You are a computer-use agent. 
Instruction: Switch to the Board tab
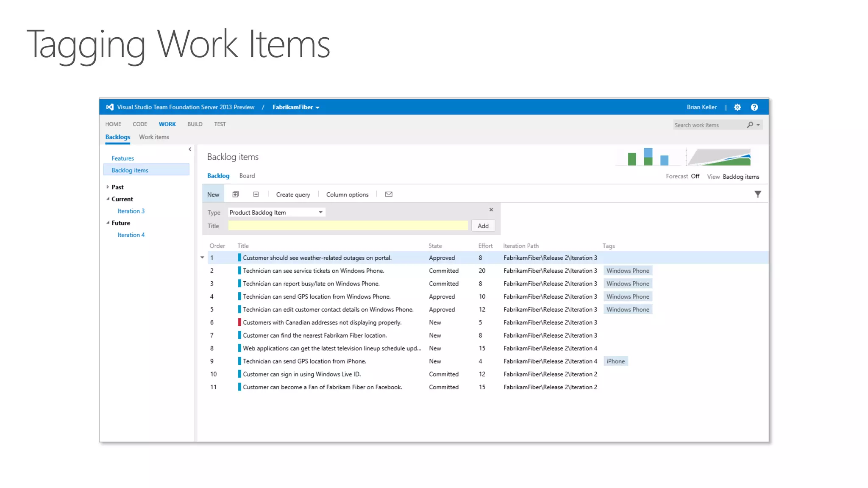247,176
